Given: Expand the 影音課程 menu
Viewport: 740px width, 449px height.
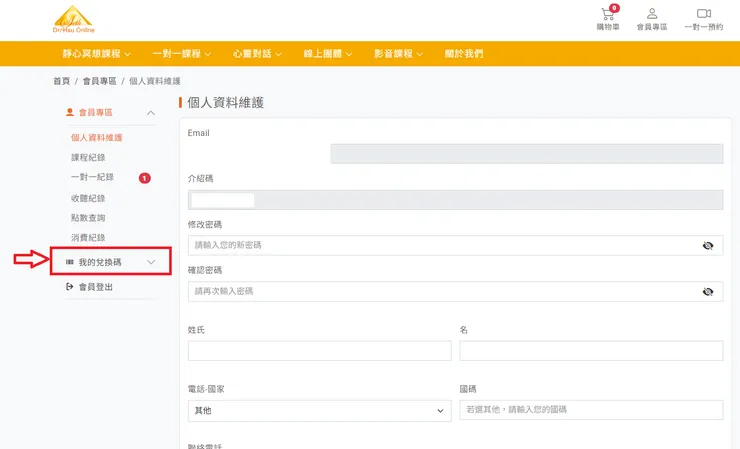Looking at the screenshot, I should click(x=398, y=54).
